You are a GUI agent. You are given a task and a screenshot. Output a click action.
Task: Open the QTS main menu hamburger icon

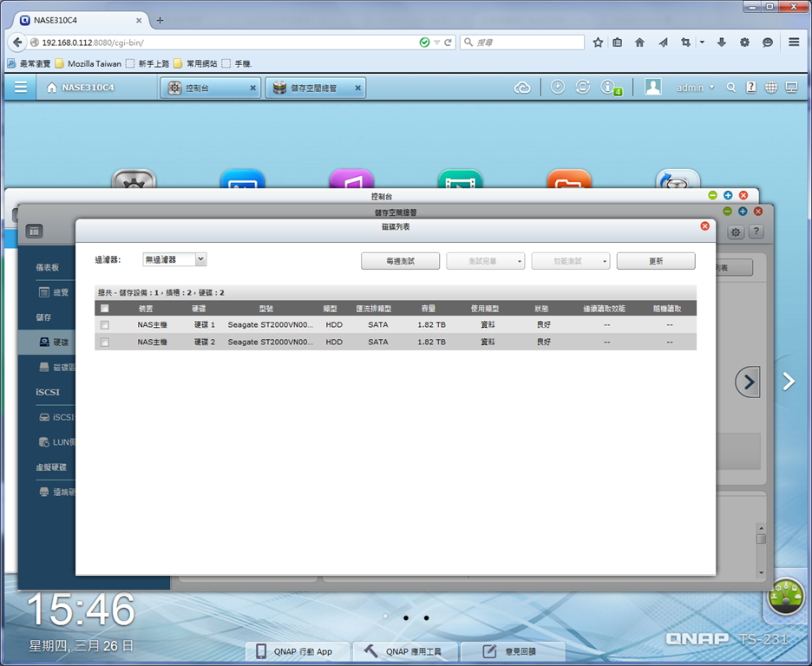click(21, 87)
